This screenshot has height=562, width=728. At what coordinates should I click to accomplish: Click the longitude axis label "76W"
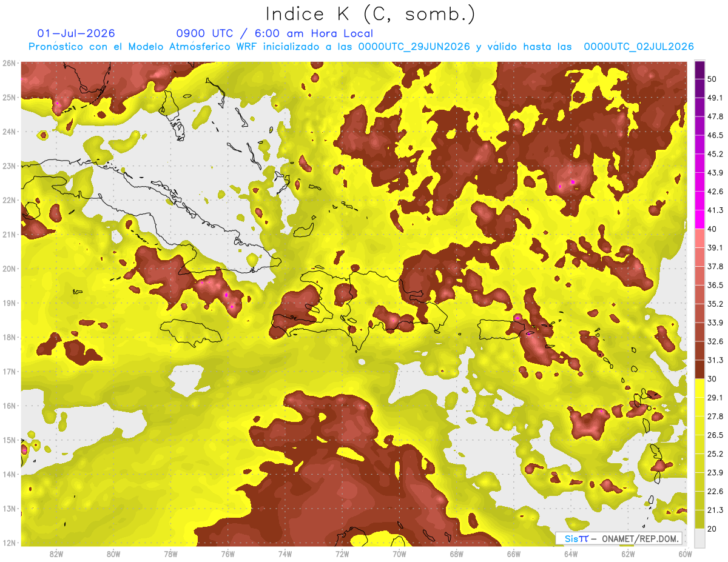[227, 554]
